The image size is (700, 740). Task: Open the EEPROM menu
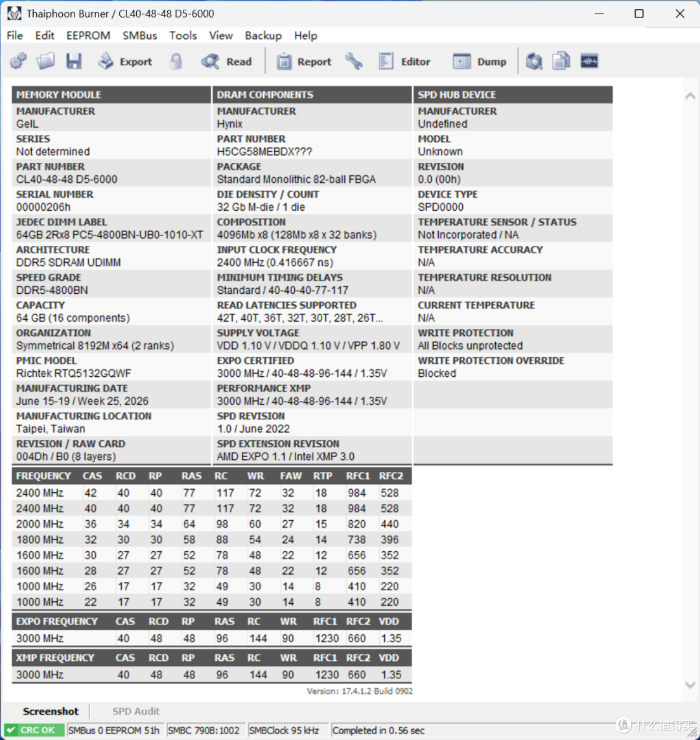pos(88,36)
